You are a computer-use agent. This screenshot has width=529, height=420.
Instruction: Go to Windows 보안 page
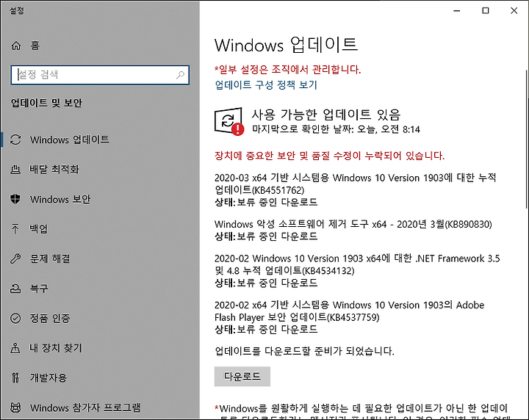tap(60, 199)
